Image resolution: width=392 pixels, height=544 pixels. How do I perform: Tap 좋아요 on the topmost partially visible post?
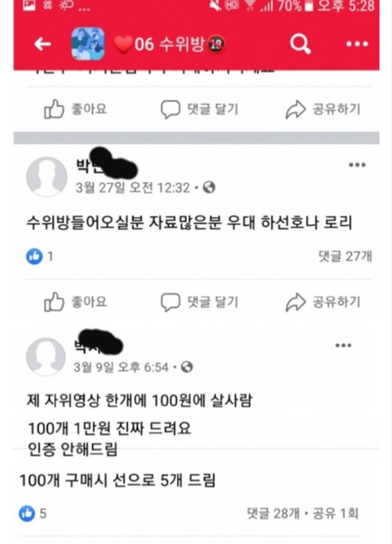click(x=75, y=109)
